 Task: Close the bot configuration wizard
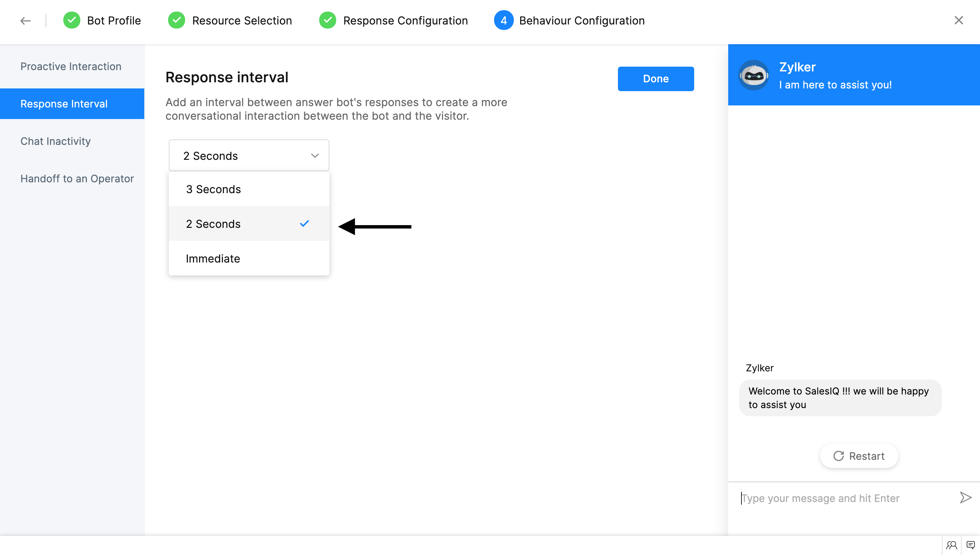click(x=959, y=20)
